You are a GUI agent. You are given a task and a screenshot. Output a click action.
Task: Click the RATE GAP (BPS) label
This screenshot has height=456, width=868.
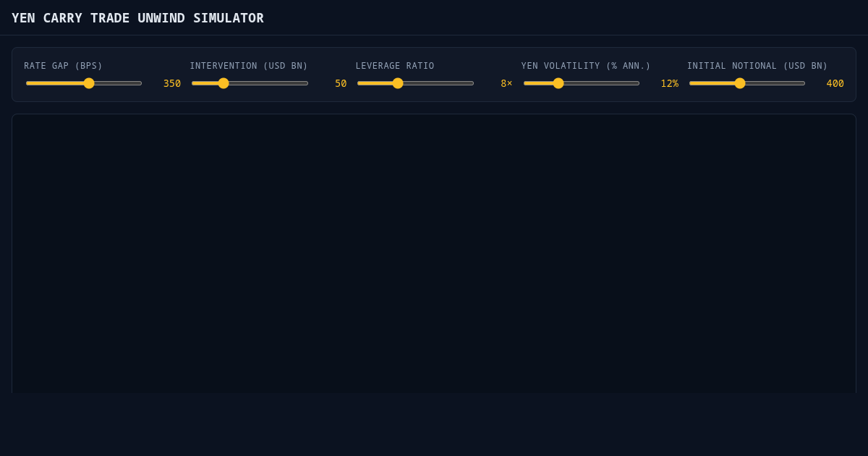(x=64, y=66)
